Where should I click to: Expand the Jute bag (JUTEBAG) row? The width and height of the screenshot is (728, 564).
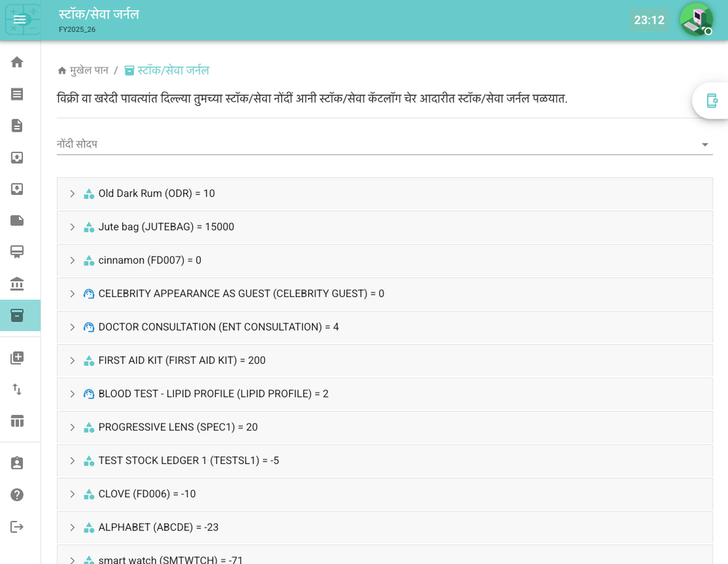[x=73, y=227]
